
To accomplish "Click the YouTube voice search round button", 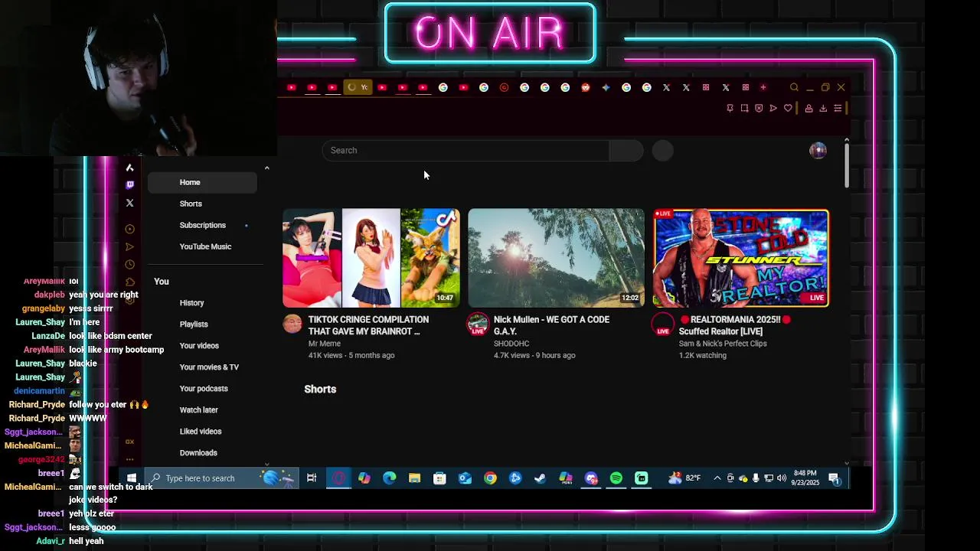I will tap(663, 150).
